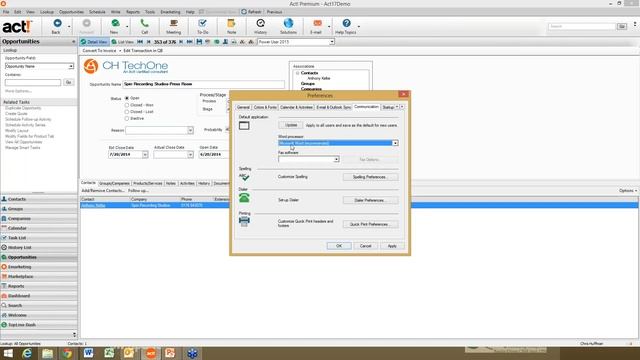Open the Lookup menu
Screen dimensions: 640x360
(47, 12)
